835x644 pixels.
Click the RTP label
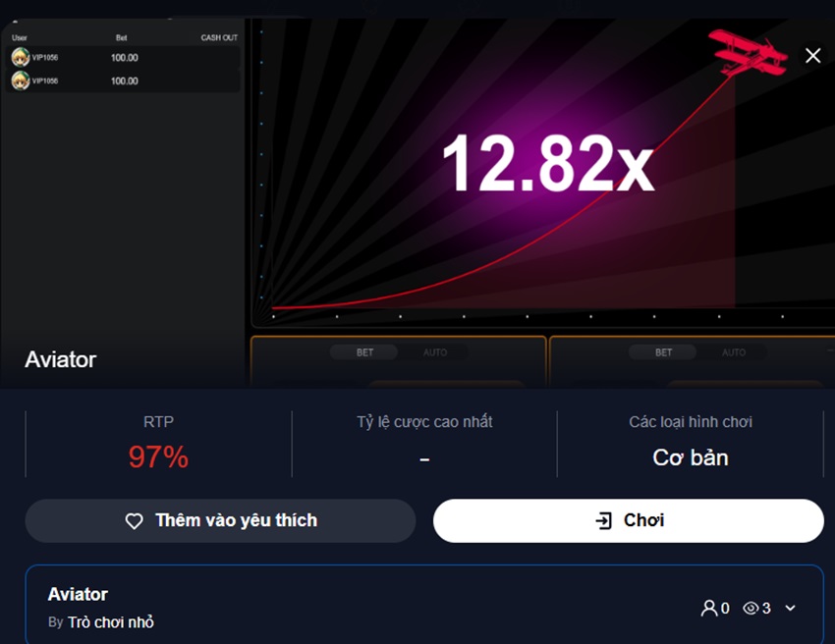[158, 421]
